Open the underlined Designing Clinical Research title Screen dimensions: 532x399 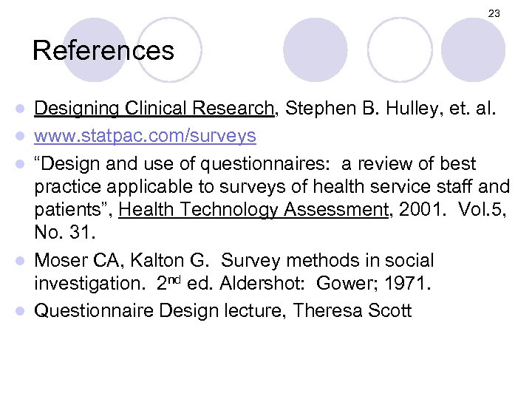coord(154,109)
